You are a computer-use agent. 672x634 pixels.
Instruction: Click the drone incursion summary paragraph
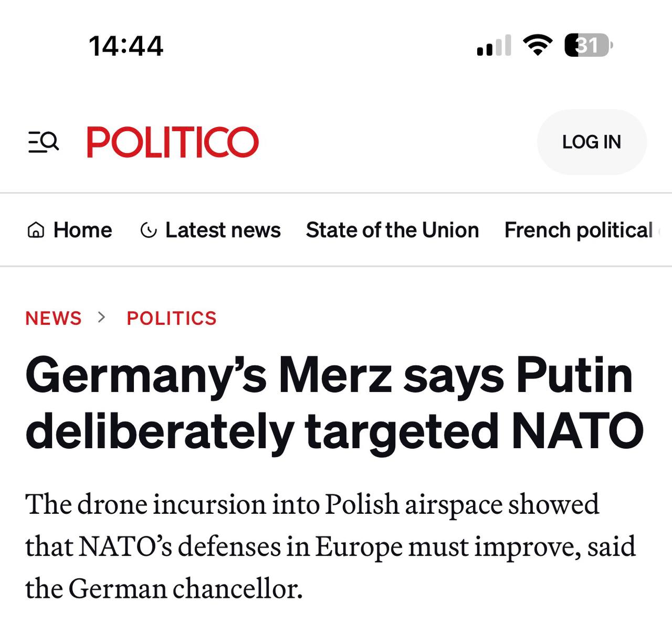coord(330,546)
